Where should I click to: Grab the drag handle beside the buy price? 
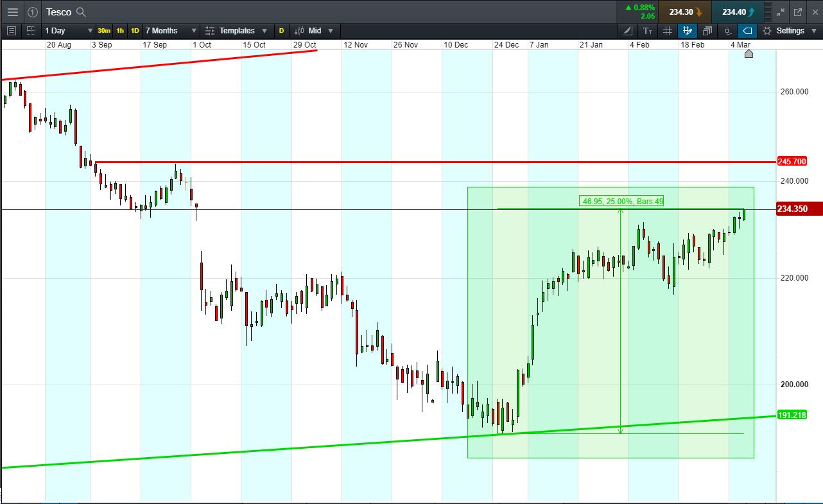coord(768,12)
